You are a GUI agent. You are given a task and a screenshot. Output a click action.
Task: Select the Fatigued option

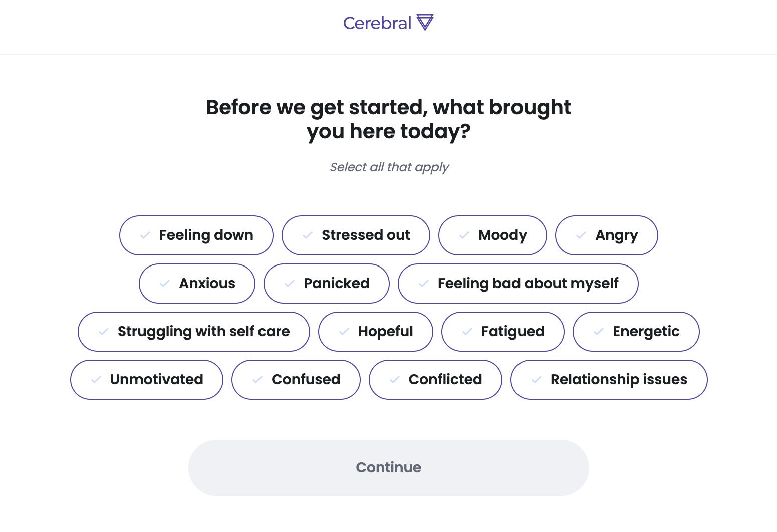coord(503,332)
